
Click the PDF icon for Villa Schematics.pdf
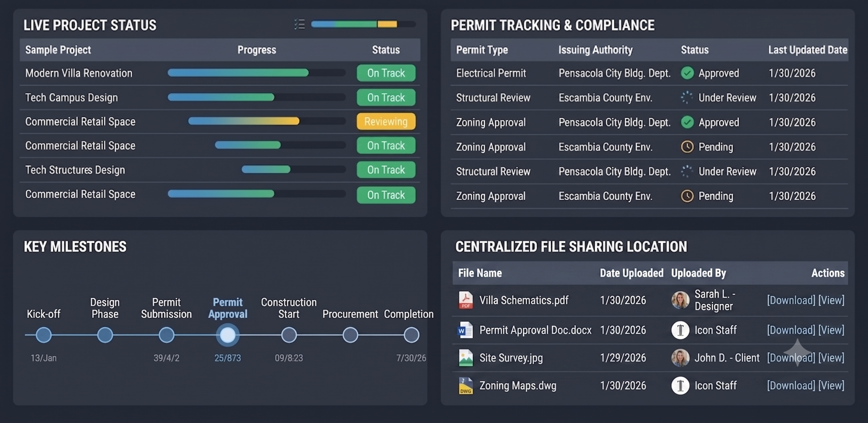tap(466, 300)
